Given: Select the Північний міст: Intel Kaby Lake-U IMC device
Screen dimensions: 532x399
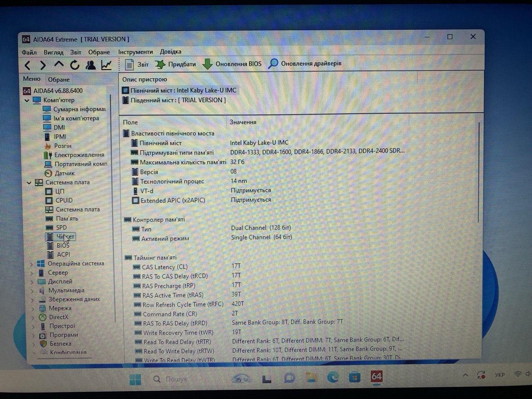Looking at the screenshot, I should tap(179, 90).
